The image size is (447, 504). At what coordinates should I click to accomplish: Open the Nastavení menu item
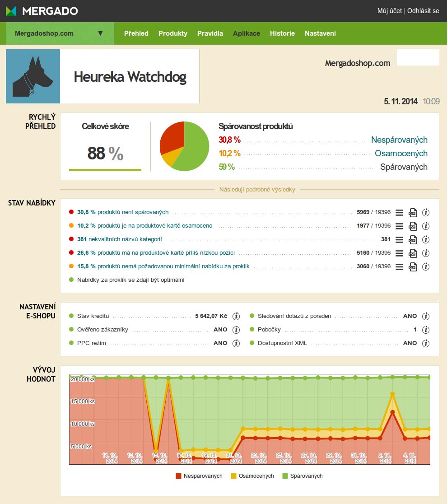[320, 33]
